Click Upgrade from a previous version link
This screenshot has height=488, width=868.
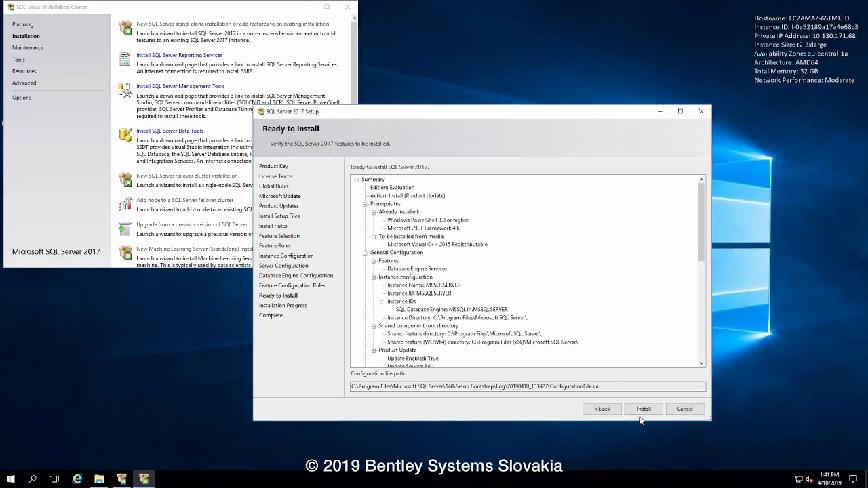[192, 224]
